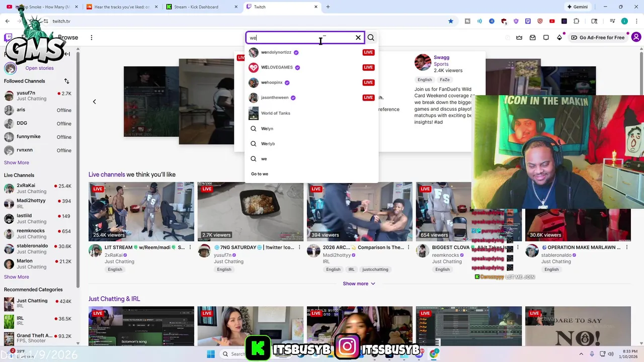The image size is (644, 362).
Task: Open a new browser tab
Action: click(328, 7)
